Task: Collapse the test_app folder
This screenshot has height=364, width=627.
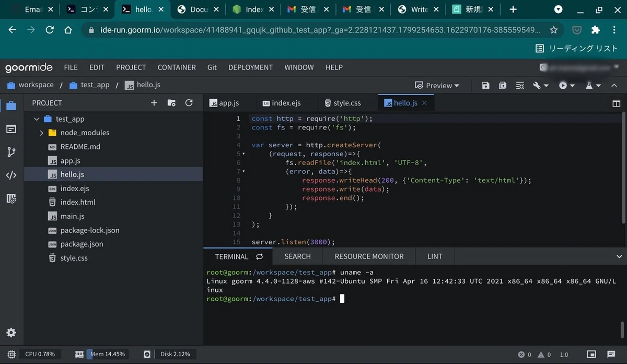Action: pyautogui.click(x=37, y=119)
